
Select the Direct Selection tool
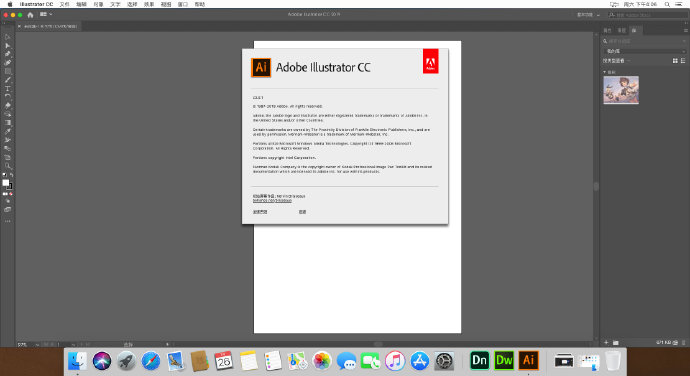[7, 45]
